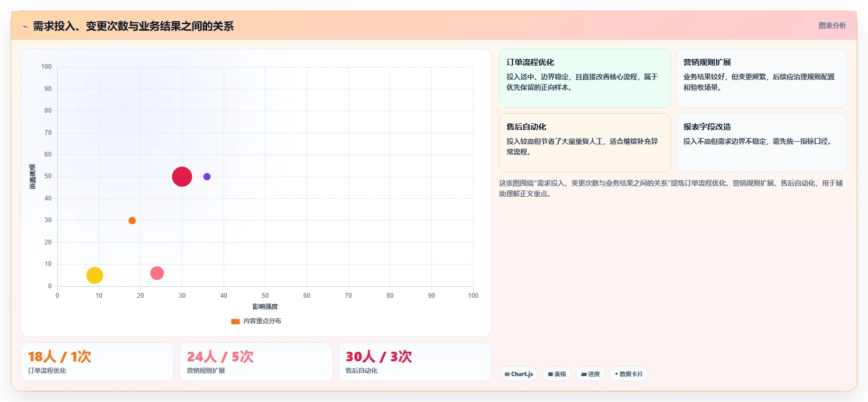
Task: Open the 营销规则扩展 insight card
Action: (x=761, y=78)
